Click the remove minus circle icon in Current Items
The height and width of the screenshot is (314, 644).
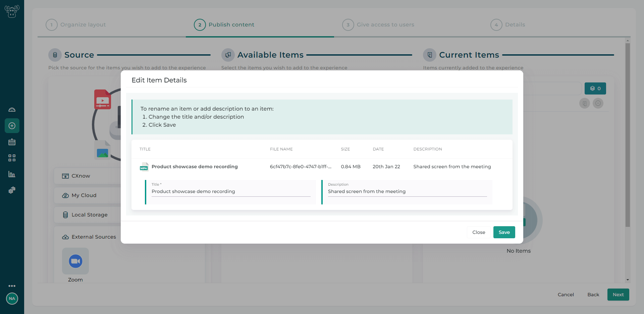[x=598, y=103]
